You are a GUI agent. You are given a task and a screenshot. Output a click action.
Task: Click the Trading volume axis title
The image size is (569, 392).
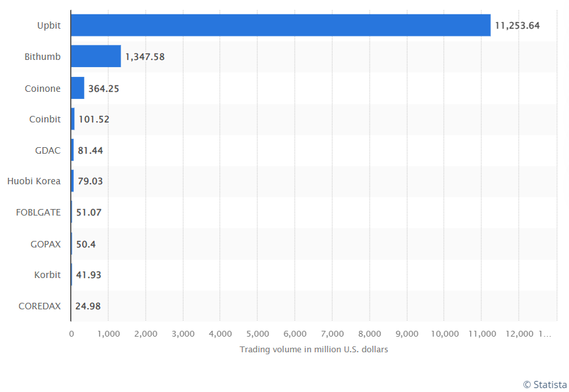tap(314, 349)
